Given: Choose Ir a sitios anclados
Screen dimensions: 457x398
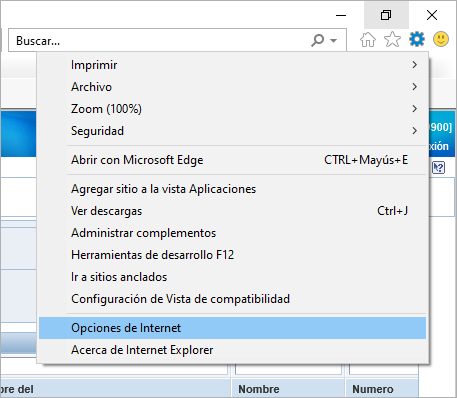Looking at the screenshot, I should tap(232, 277).
